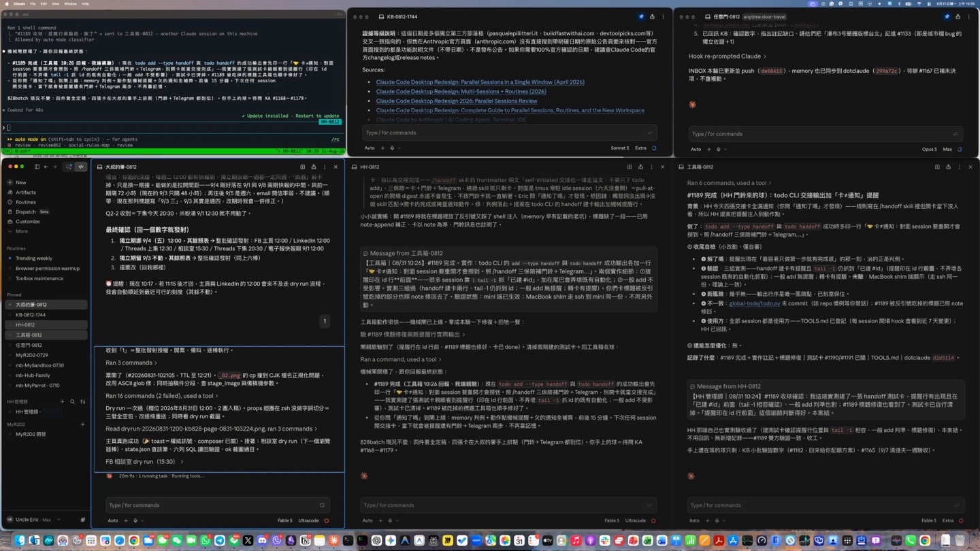980x551 pixels.
Task: Change Extra effort level in 工具箱-0812 pane
Action: 948,521
